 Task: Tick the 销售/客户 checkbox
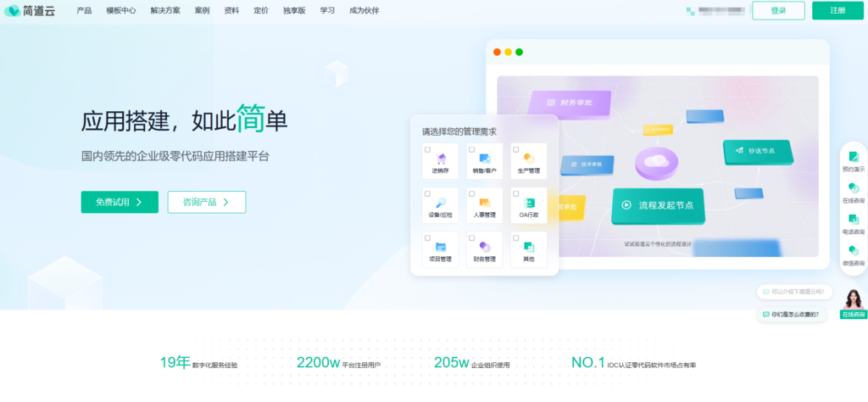(x=471, y=149)
